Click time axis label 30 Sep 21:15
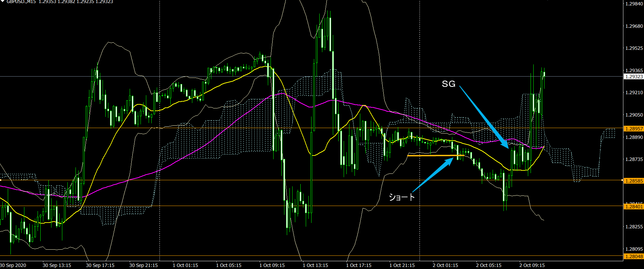The image size is (644, 269). coord(144,265)
